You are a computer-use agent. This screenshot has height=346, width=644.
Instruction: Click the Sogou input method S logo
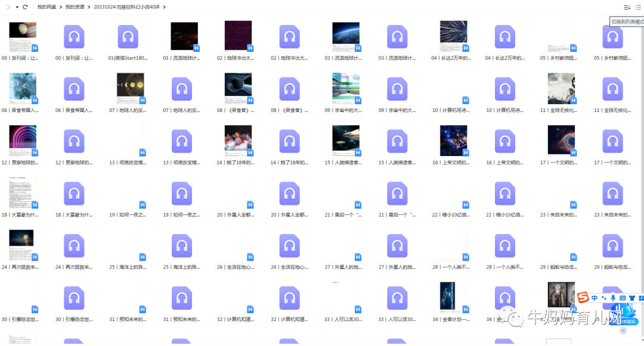(583, 298)
